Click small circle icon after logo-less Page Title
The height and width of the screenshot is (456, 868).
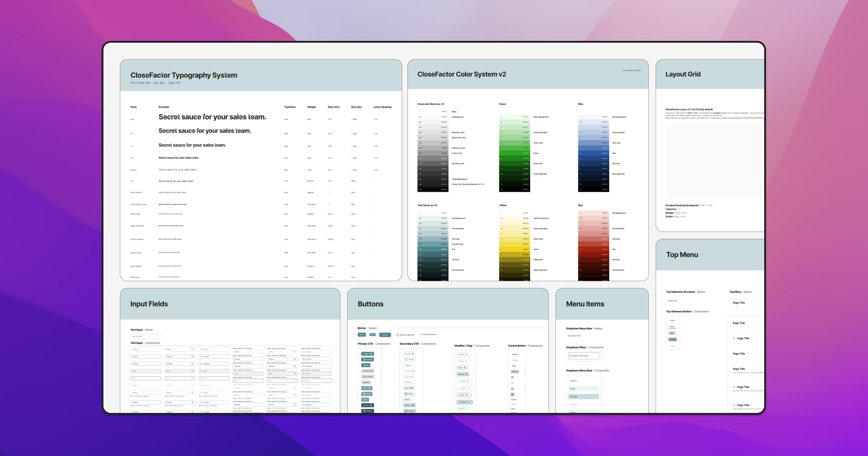[747, 354]
